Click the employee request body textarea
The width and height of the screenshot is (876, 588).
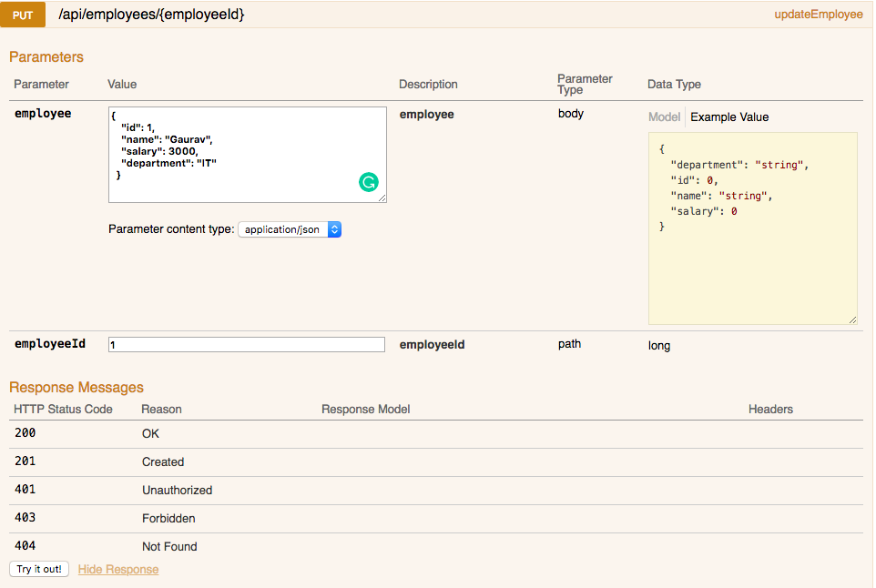(246, 155)
